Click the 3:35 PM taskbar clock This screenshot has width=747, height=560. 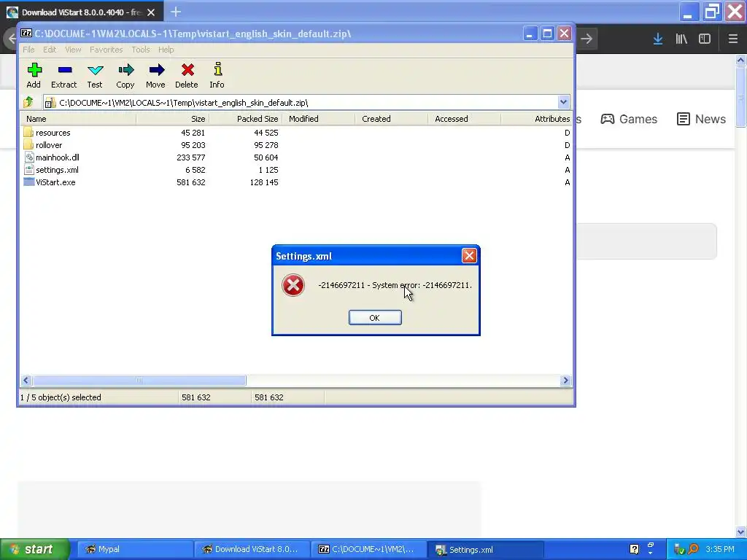coord(720,549)
